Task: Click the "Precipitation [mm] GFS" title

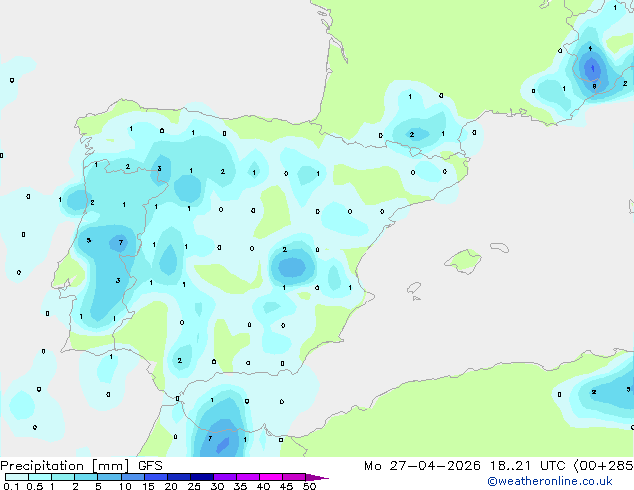Action: (x=81, y=466)
